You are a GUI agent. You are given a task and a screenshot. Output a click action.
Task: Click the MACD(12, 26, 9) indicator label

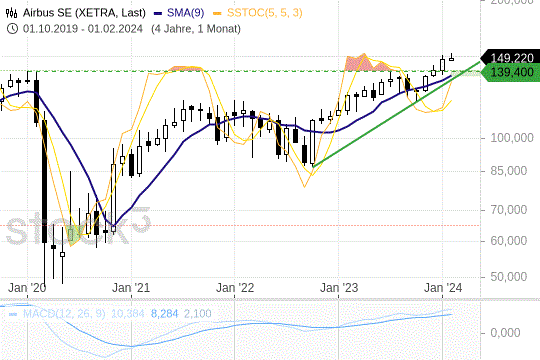pyautogui.click(x=64, y=313)
